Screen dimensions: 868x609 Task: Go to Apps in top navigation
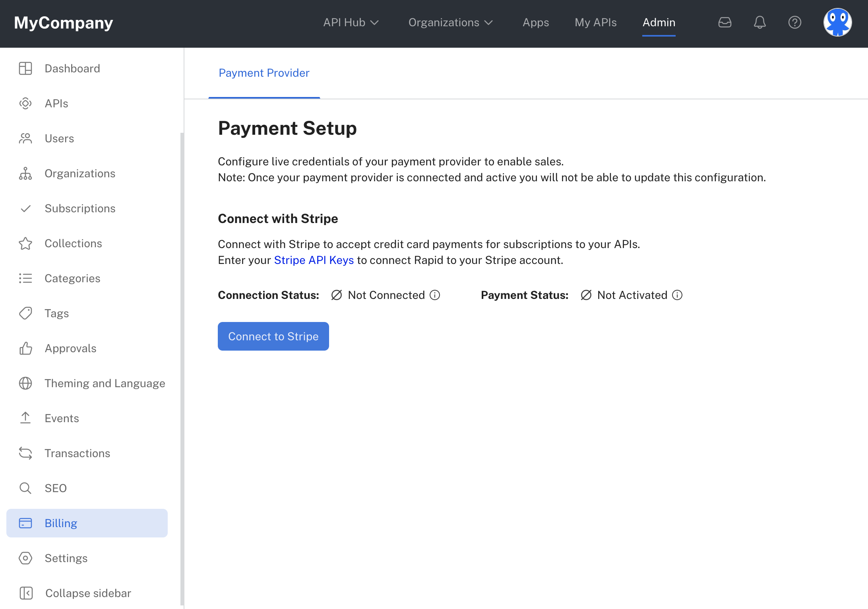(x=535, y=23)
